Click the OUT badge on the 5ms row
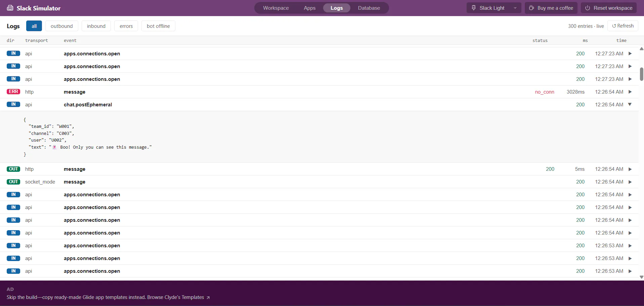This screenshot has height=306, width=644. point(13,169)
